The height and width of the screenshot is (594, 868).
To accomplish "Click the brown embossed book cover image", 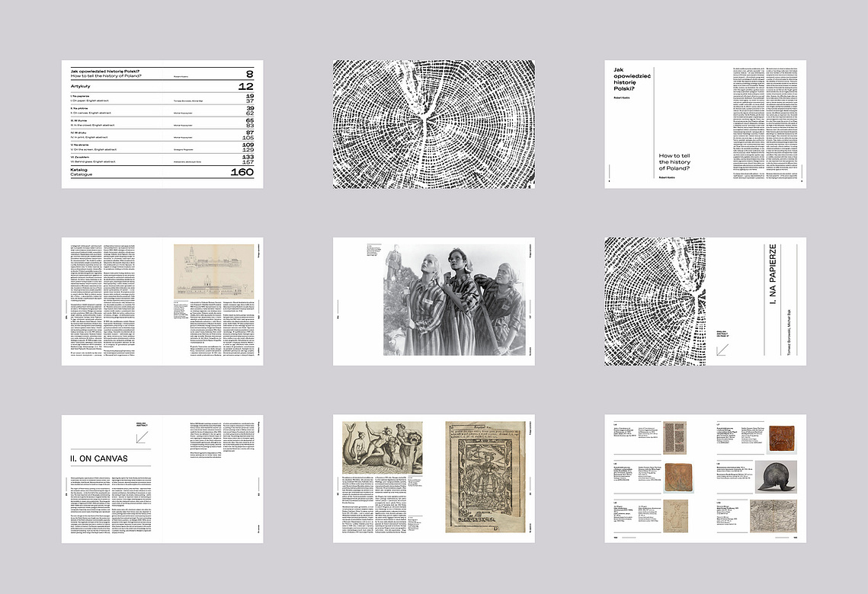I will click(x=782, y=439).
